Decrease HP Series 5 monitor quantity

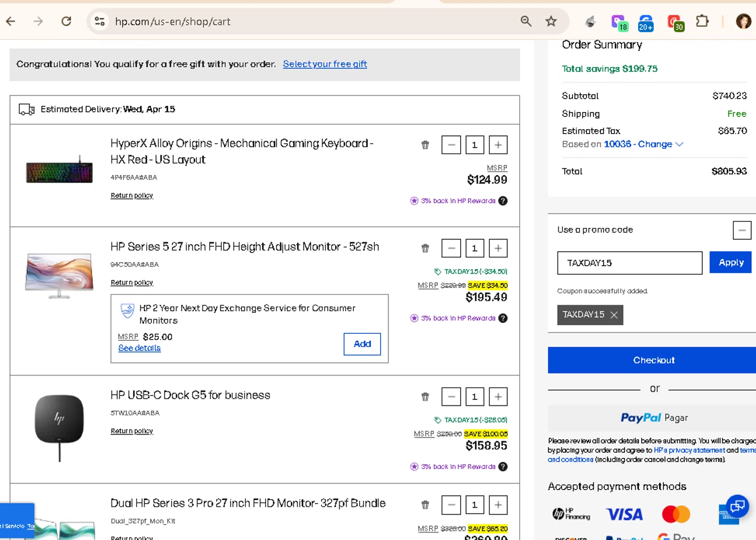pyautogui.click(x=451, y=248)
